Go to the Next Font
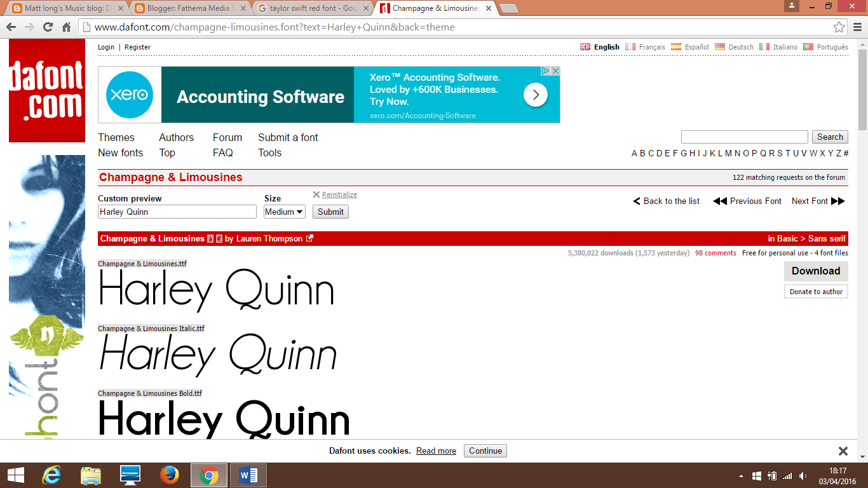868x488 pixels. pos(818,201)
